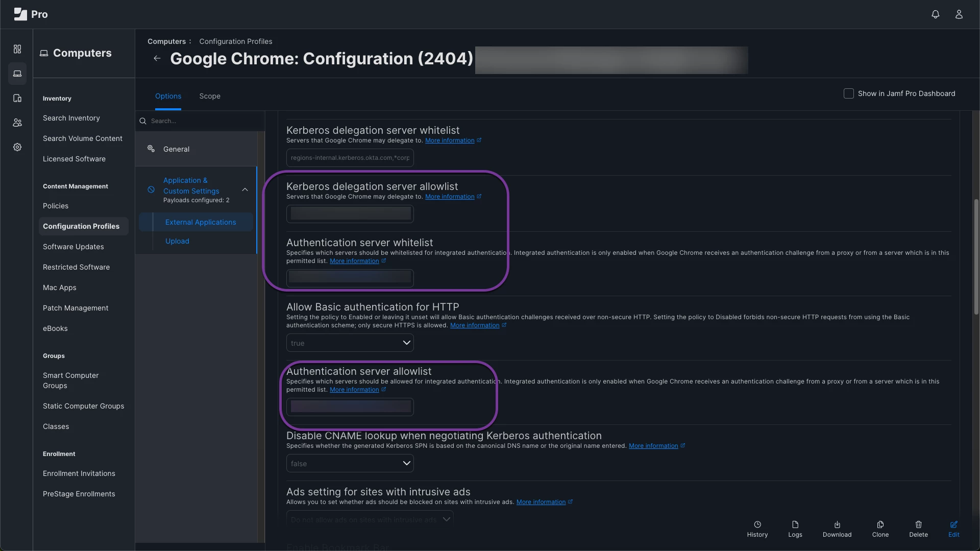Open the Settings gear in left rail

click(x=17, y=147)
